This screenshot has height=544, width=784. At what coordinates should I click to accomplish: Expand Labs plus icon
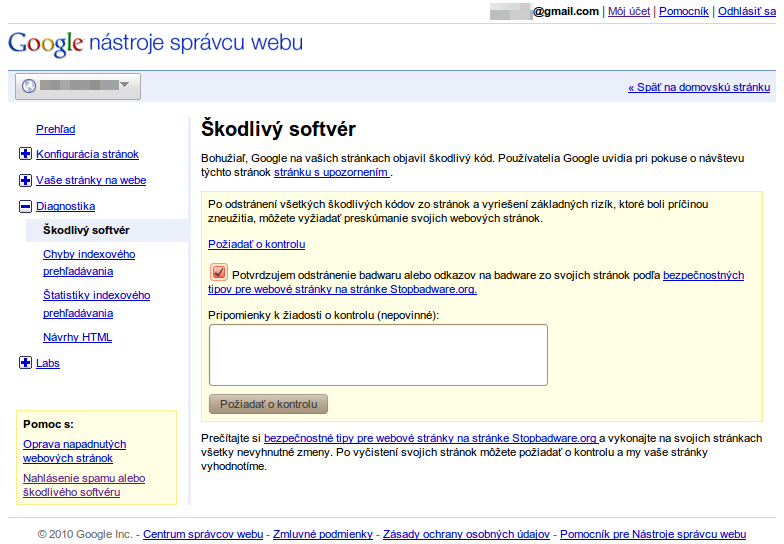tap(26, 362)
